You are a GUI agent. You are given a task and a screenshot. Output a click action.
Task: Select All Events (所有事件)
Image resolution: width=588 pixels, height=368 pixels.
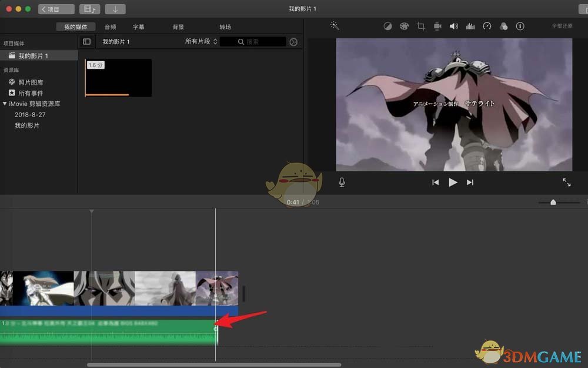click(31, 93)
